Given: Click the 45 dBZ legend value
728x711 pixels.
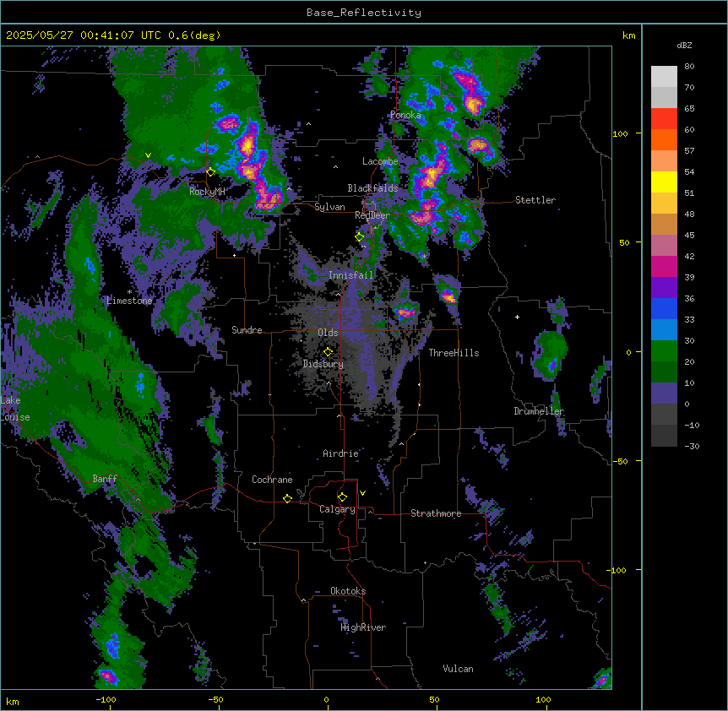Looking at the screenshot, I should tap(689, 236).
